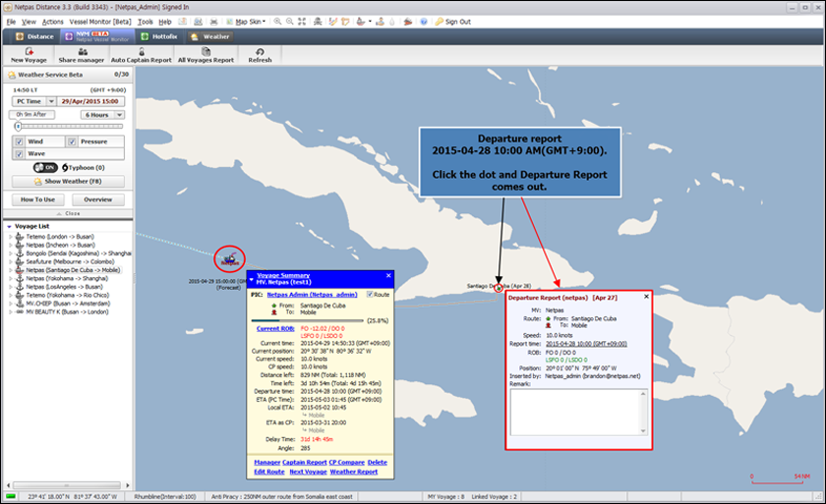826x504 pixels.
Task: Open the Auto Captain Report
Action: click(x=142, y=55)
